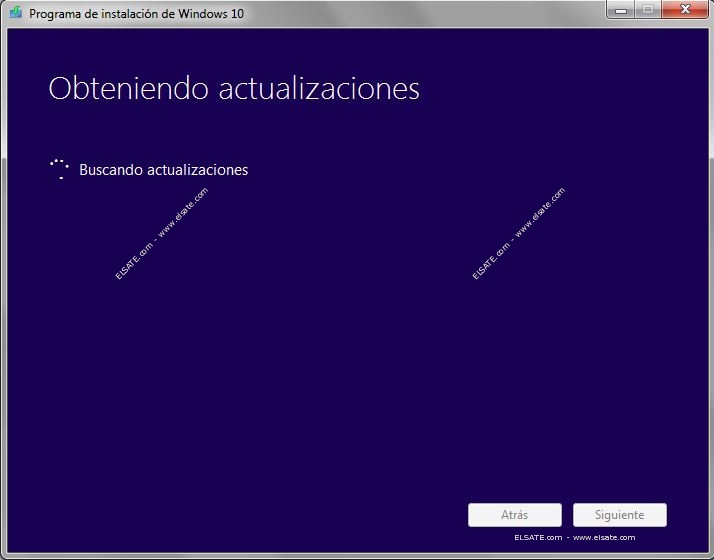Click the window title 'Programa de instalación de Windows 10'

pyautogui.click(x=136, y=13)
